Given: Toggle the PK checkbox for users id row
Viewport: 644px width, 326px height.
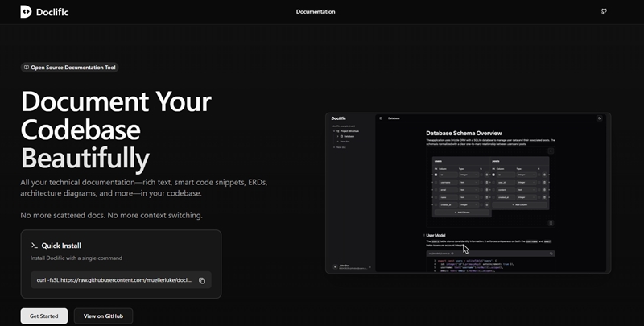Looking at the screenshot, I should click(x=436, y=174).
